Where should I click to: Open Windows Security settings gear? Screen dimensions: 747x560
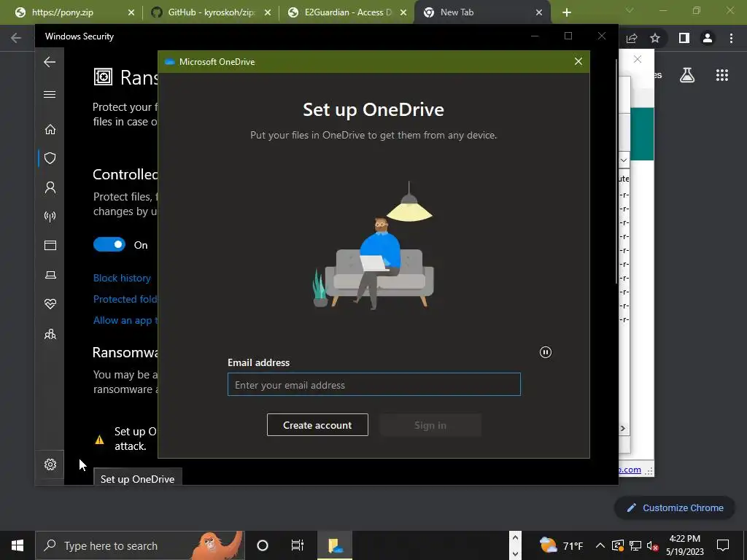(50, 464)
